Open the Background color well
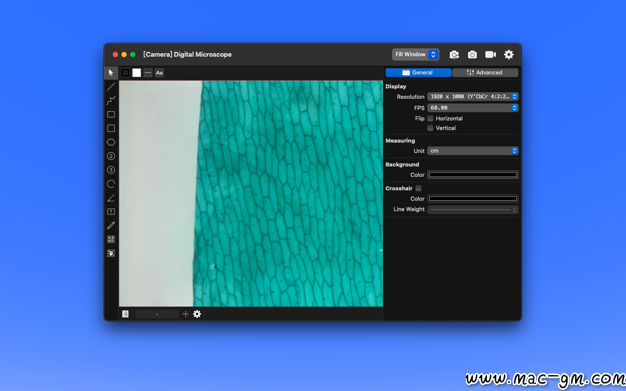This screenshot has height=391, width=626. [x=473, y=175]
